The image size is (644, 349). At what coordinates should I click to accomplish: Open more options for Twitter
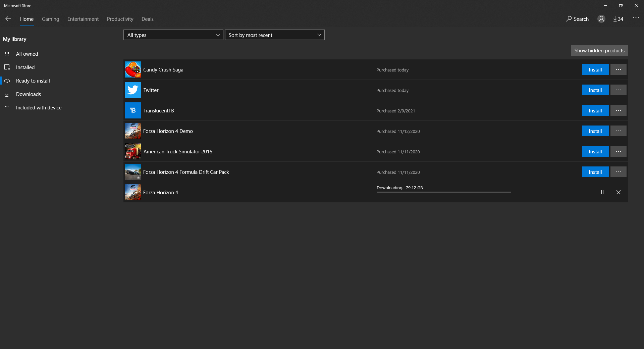point(619,90)
